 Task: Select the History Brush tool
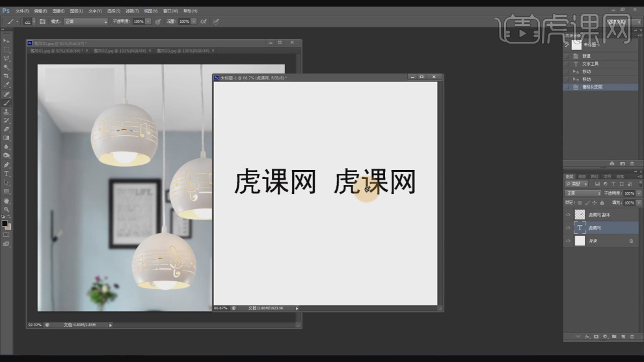pyautogui.click(x=6, y=120)
